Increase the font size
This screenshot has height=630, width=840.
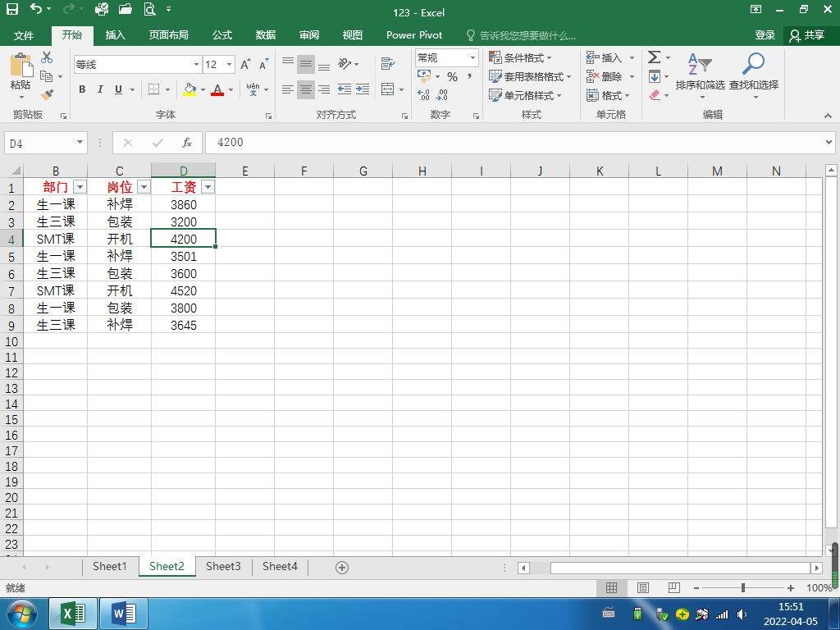[245, 65]
